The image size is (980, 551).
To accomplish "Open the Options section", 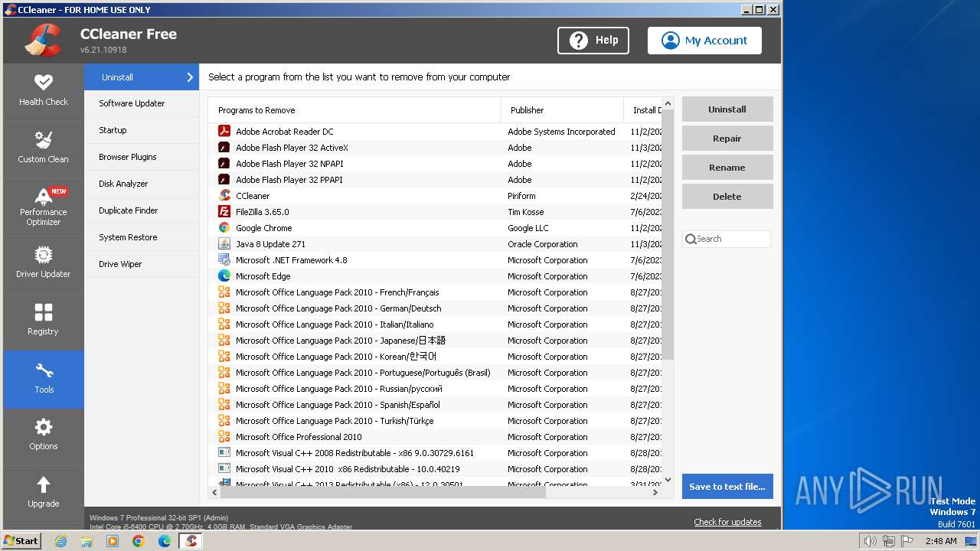I will [x=44, y=437].
